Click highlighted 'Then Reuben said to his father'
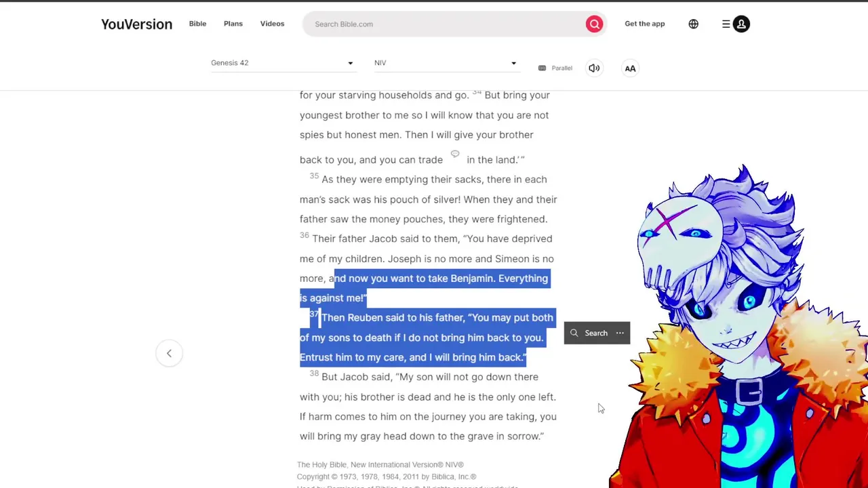The height and width of the screenshot is (488, 868). [393, 317]
